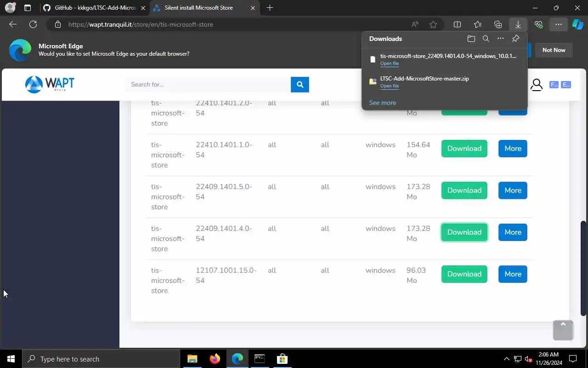Viewport: 588px width, 368px height.
Task: Open a new browser tab
Action: tap(270, 8)
